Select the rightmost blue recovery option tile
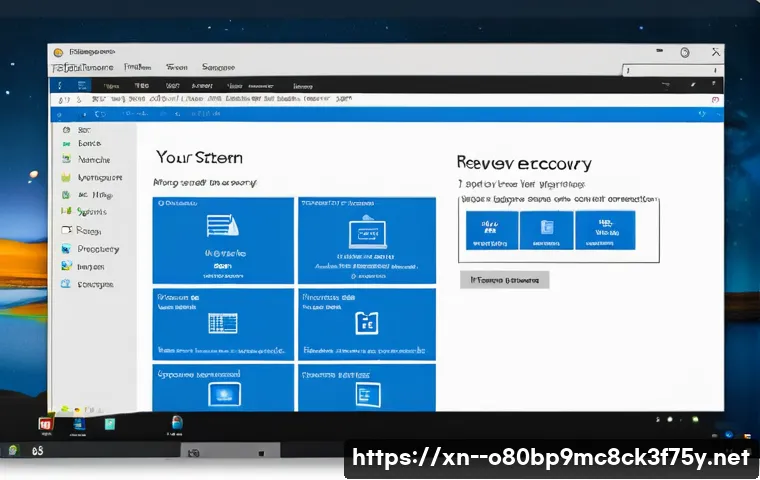The image size is (760, 480). (x=605, y=230)
